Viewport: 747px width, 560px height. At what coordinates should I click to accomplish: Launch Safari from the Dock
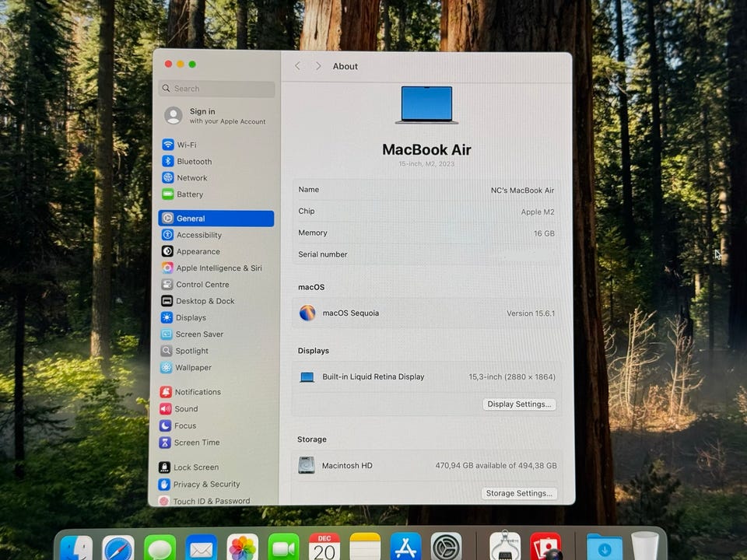point(118,548)
